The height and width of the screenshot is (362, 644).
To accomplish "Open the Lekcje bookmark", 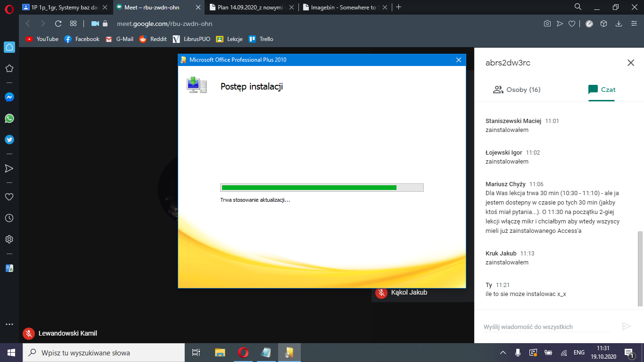I will point(229,39).
